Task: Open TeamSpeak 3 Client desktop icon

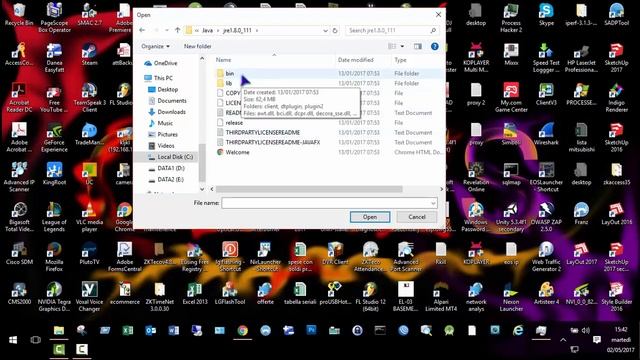Action: coord(89,98)
